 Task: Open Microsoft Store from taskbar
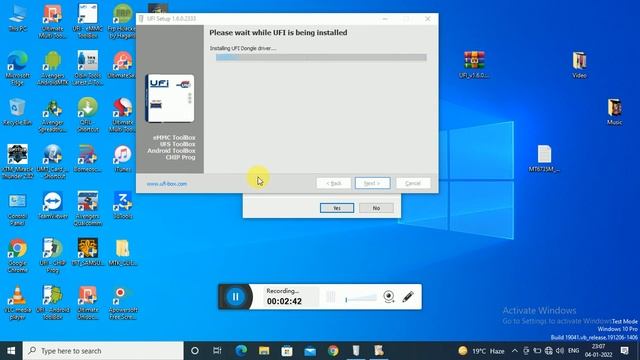coord(287,351)
